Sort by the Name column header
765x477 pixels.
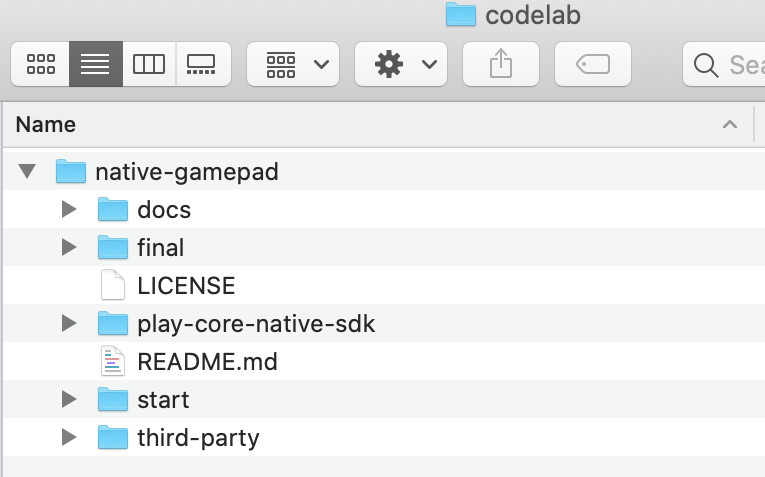[46, 125]
